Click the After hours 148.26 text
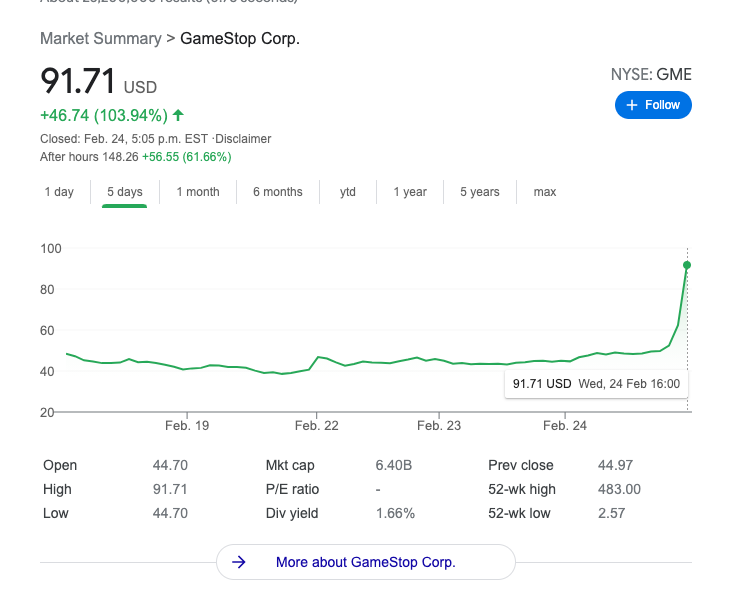The width and height of the screenshot is (746, 608). point(89,157)
